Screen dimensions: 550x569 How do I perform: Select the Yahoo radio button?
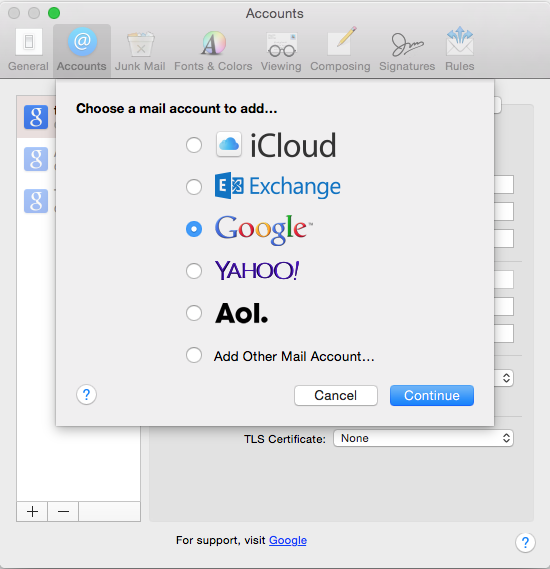[194, 271]
